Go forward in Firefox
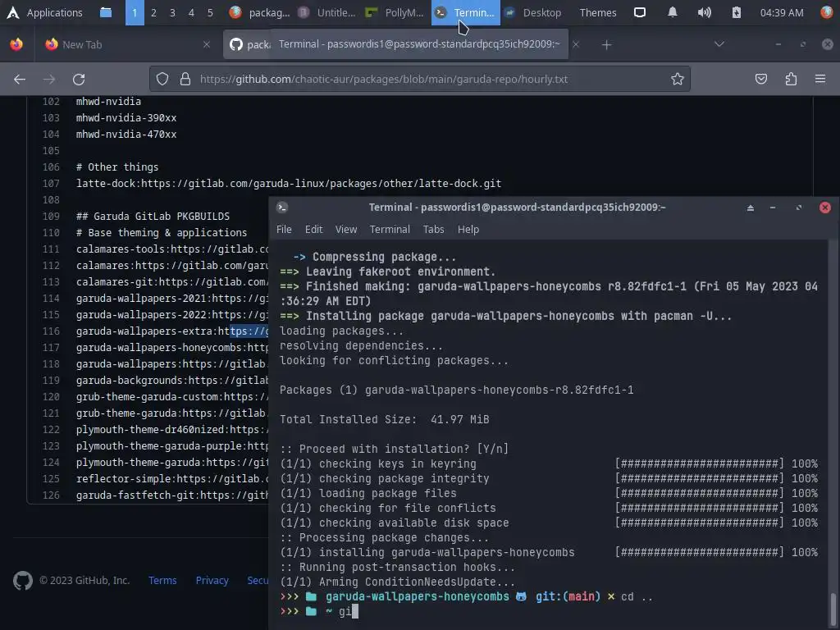This screenshot has width=840, height=630. click(49, 80)
